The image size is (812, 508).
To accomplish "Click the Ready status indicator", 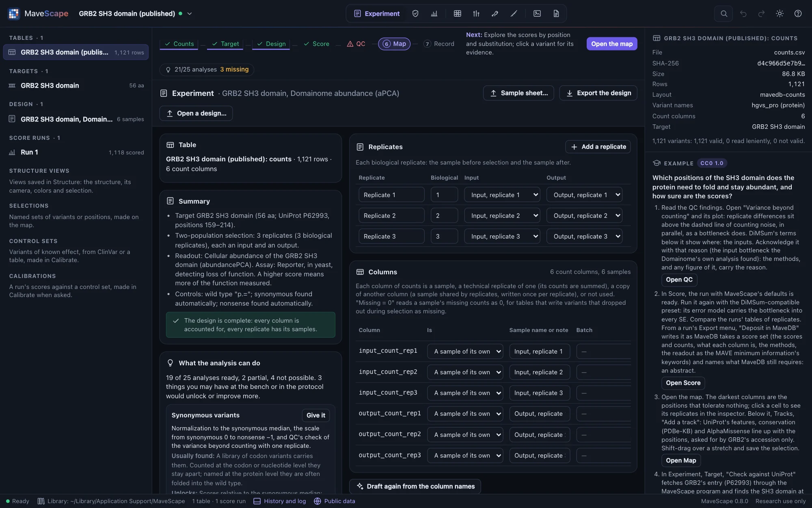I will tap(17, 501).
